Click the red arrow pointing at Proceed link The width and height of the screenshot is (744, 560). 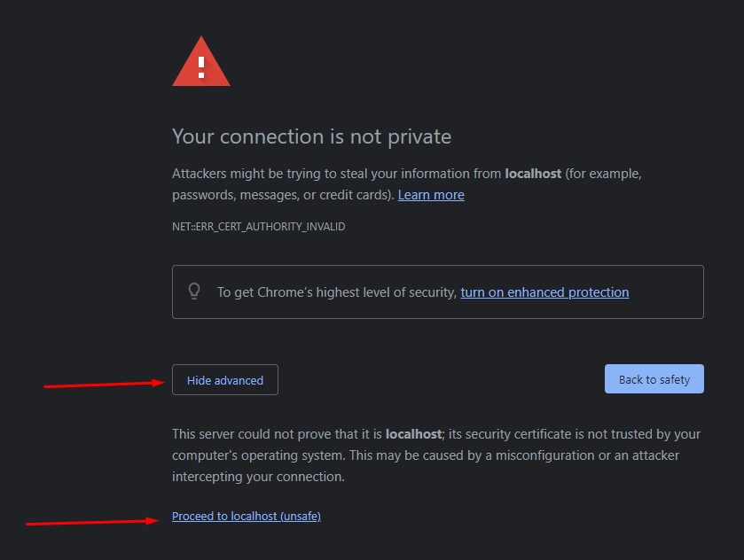click(x=92, y=522)
